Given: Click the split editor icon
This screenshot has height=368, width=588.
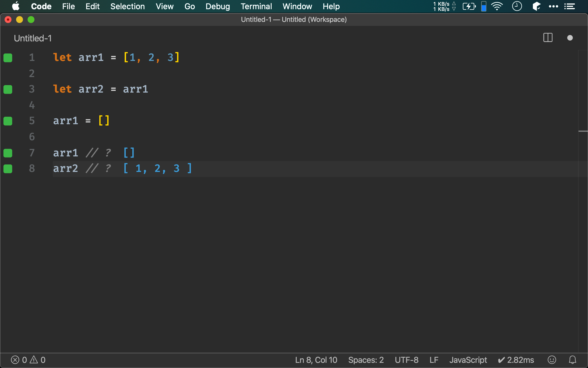Looking at the screenshot, I should [x=548, y=38].
